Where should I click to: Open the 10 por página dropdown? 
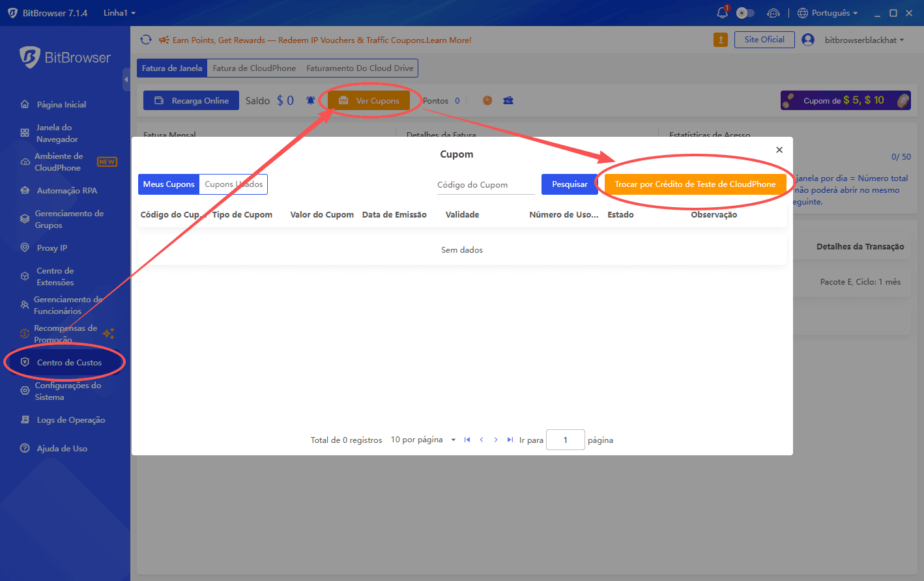click(423, 440)
